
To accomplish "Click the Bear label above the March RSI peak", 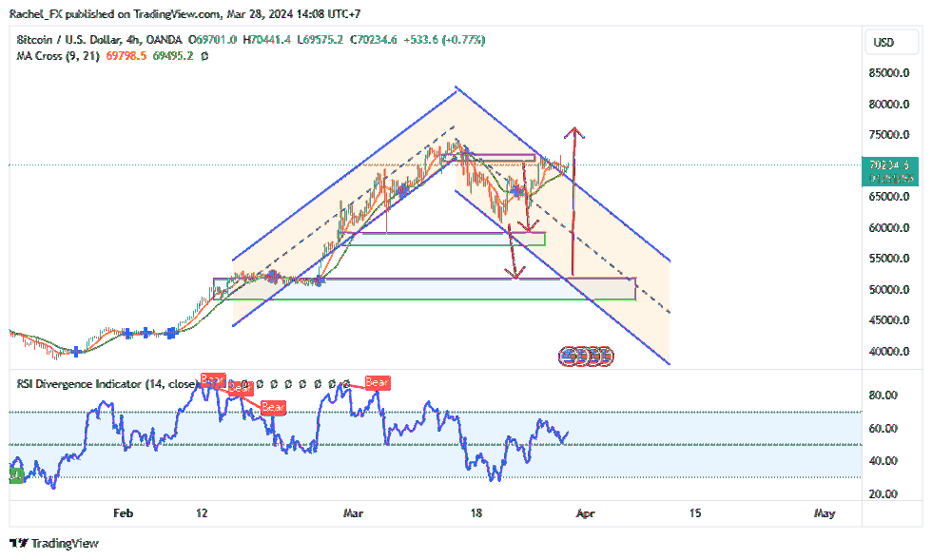I will point(378,382).
